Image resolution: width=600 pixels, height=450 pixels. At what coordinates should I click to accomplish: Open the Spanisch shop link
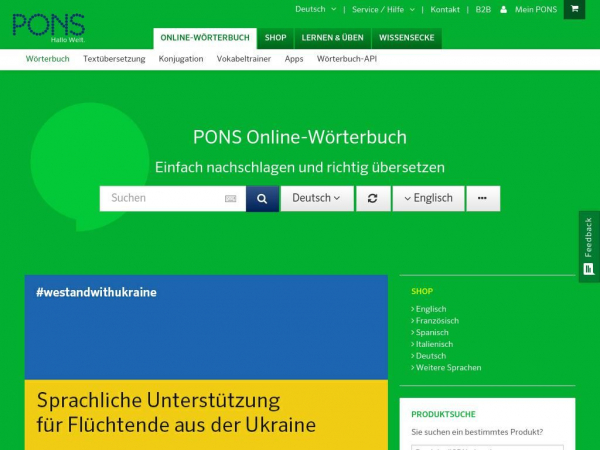coord(430,332)
